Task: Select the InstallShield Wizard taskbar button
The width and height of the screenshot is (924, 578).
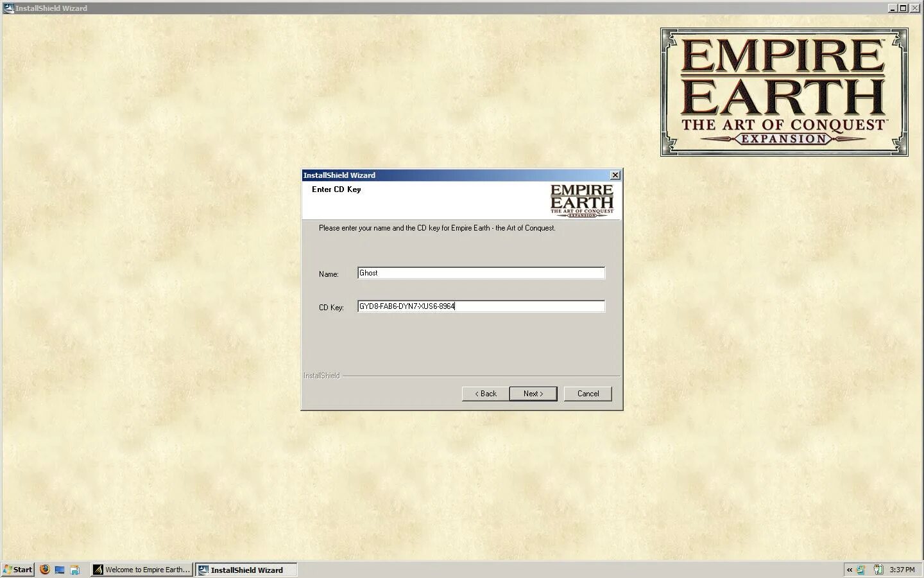Action: coord(246,570)
